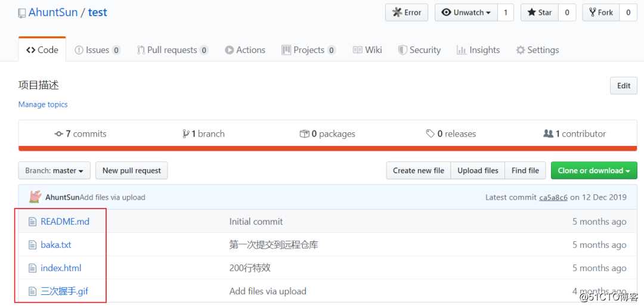Open README.md file
Image resolution: width=644 pixels, height=308 pixels.
[65, 222]
